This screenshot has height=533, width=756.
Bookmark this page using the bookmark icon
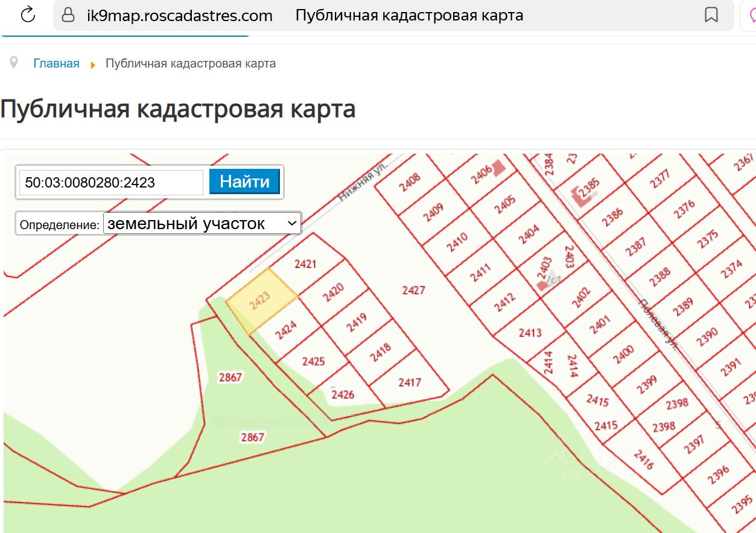pos(711,15)
